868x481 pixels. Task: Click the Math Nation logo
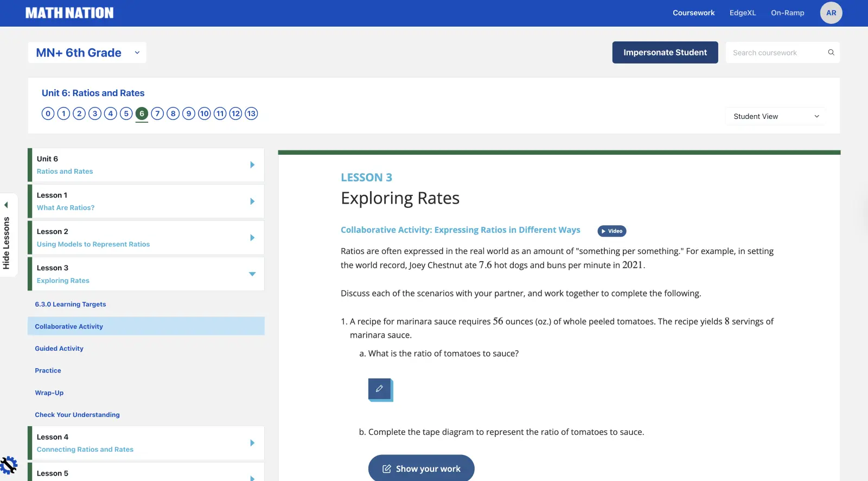pos(69,13)
